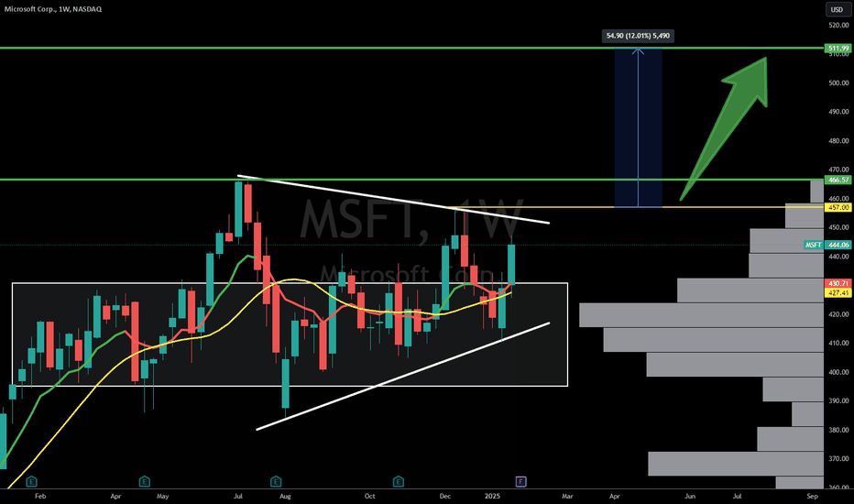This screenshot has width=854, height=504.
Task: Click the 444.06 current price label
Action: (x=838, y=246)
